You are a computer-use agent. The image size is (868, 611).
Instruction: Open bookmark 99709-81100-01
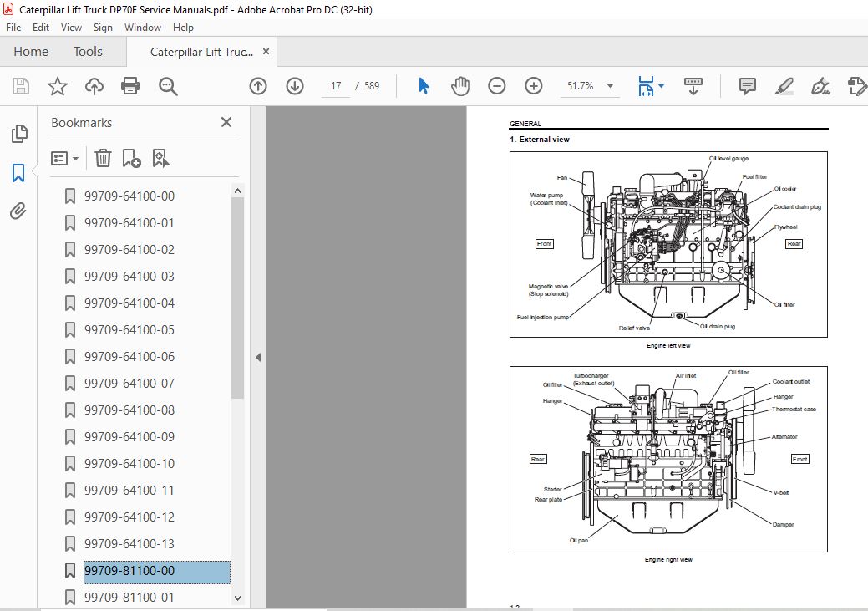pos(129,597)
